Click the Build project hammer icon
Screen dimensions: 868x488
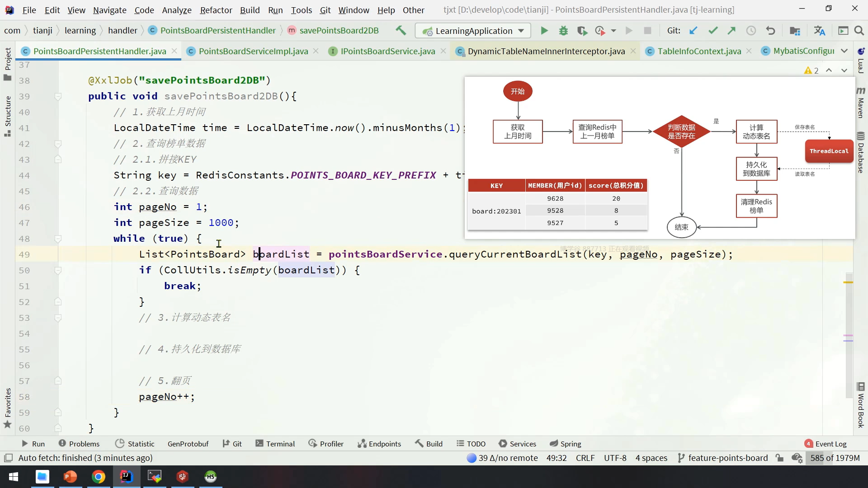coord(401,31)
